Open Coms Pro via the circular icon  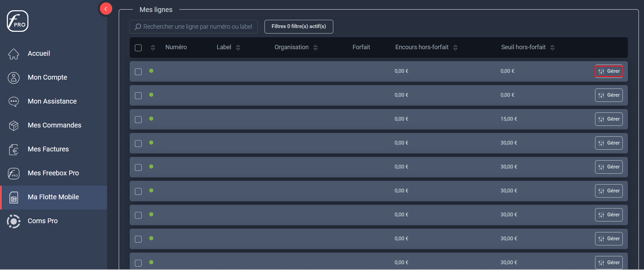[x=14, y=221]
